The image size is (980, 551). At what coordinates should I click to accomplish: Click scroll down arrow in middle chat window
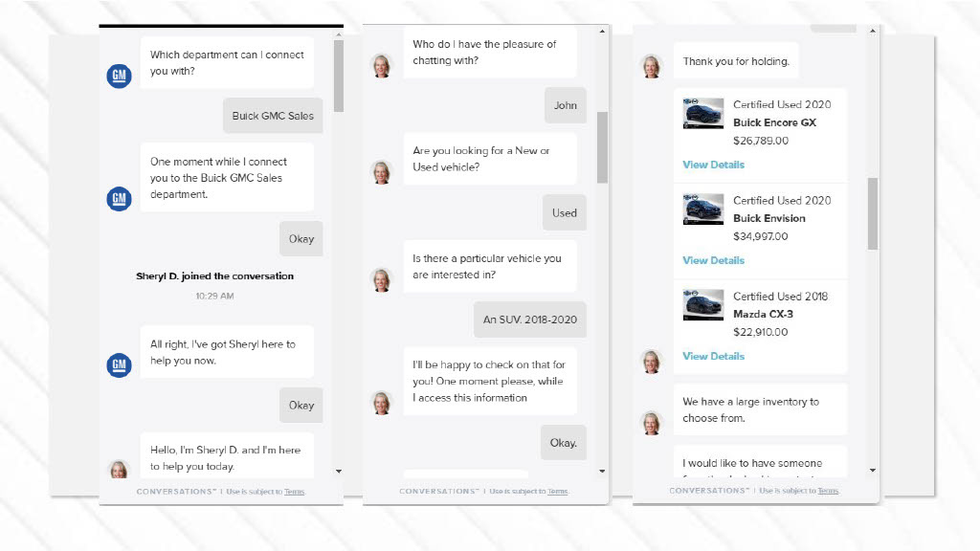coord(602,471)
